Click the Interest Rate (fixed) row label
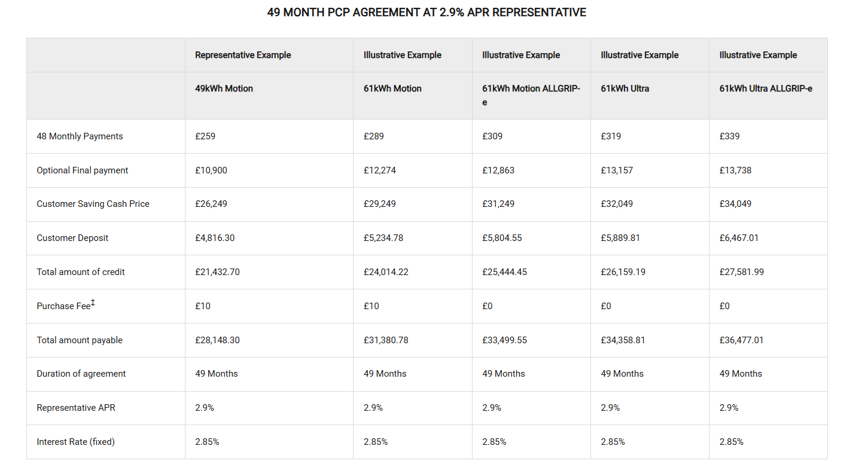 tap(75, 442)
